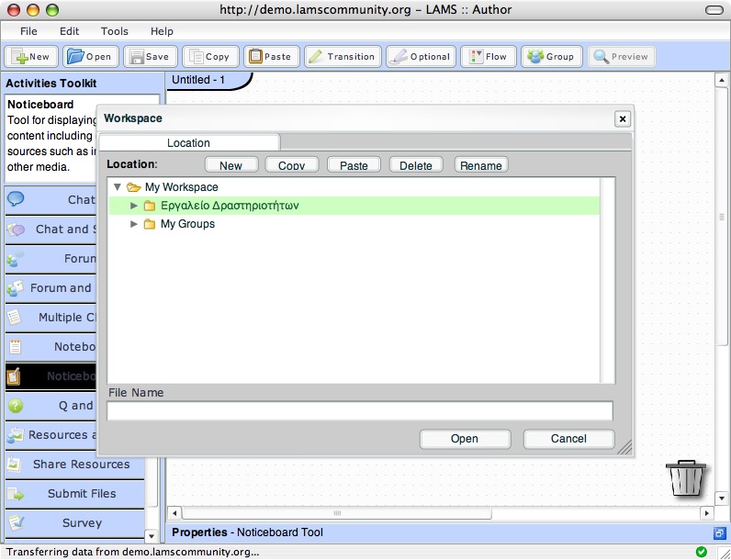Expand the My Groups folder

(x=134, y=224)
